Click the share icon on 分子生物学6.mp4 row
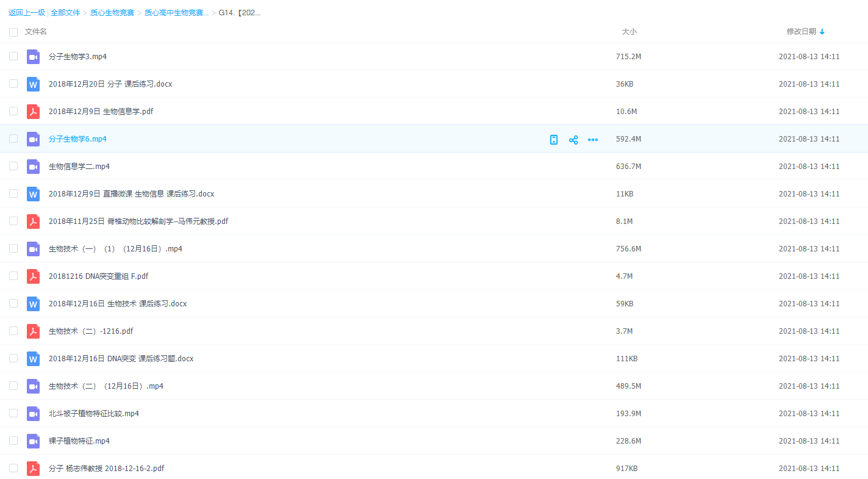 (573, 140)
